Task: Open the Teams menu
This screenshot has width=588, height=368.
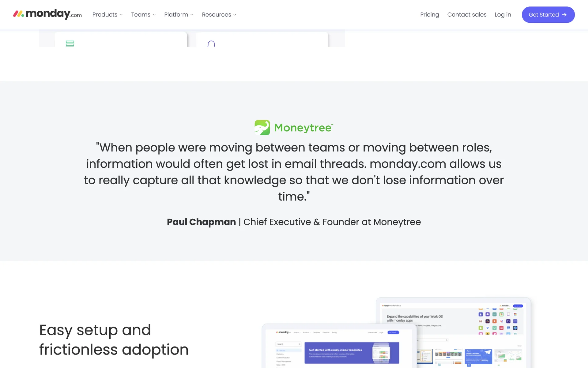Action: pyautogui.click(x=141, y=15)
